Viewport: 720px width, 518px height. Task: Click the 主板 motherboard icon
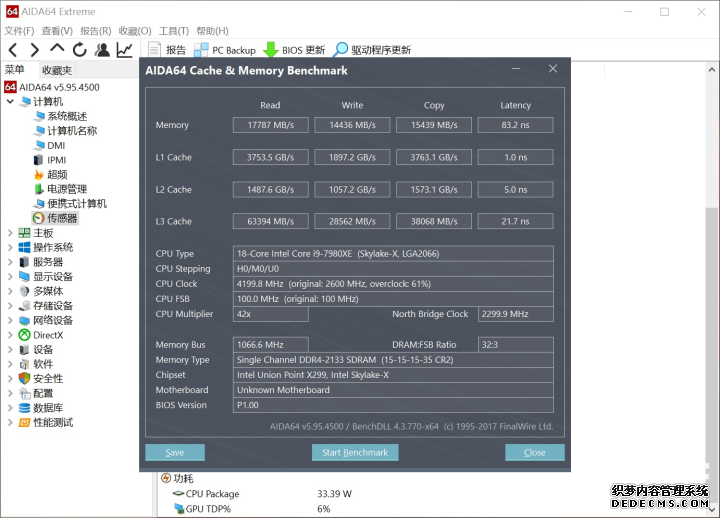(x=24, y=233)
